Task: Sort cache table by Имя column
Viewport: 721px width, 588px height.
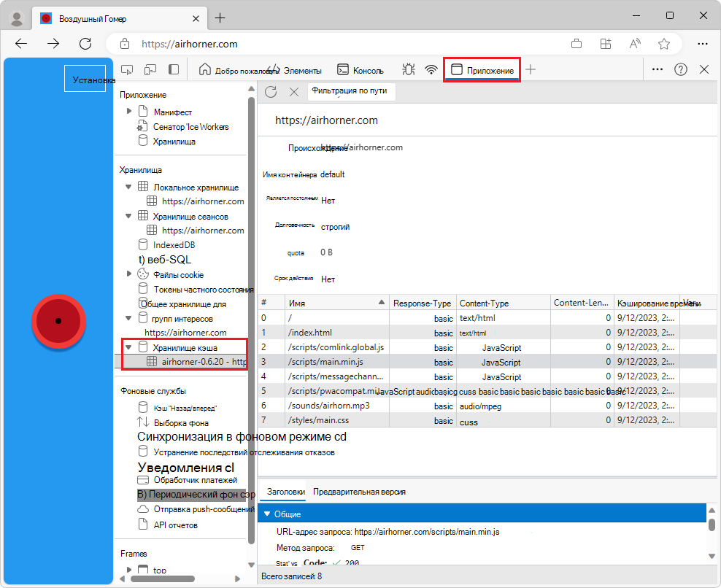Action: [x=337, y=303]
